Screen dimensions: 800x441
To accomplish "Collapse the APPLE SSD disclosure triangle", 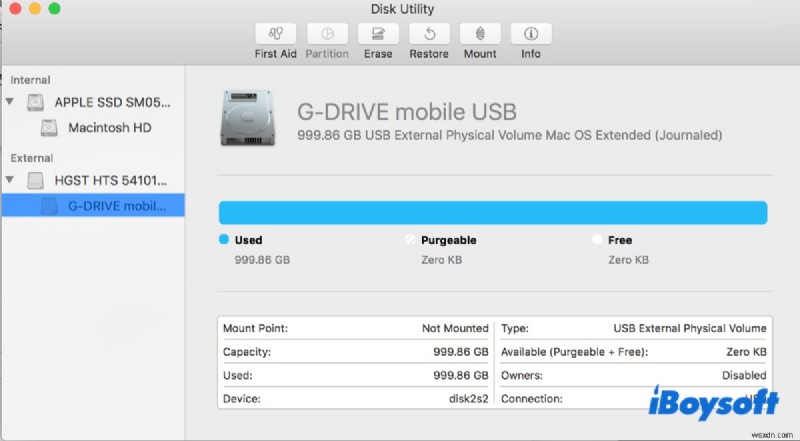I will point(9,102).
